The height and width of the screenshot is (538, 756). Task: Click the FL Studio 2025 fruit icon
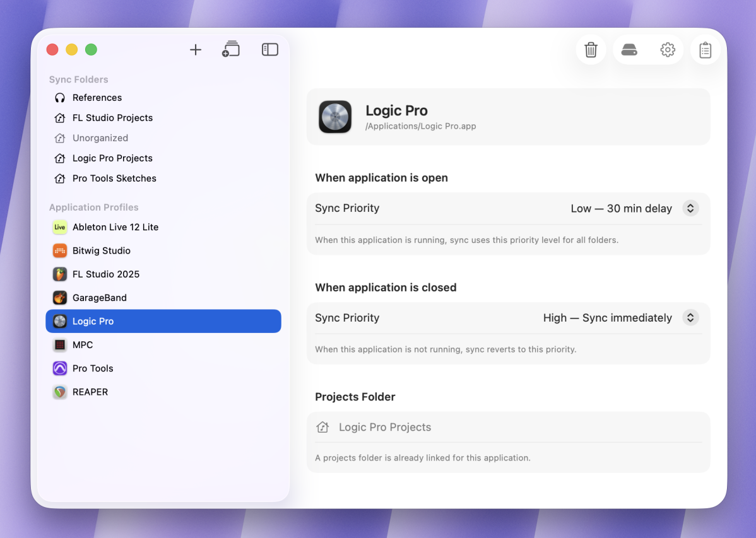click(x=60, y=274)
